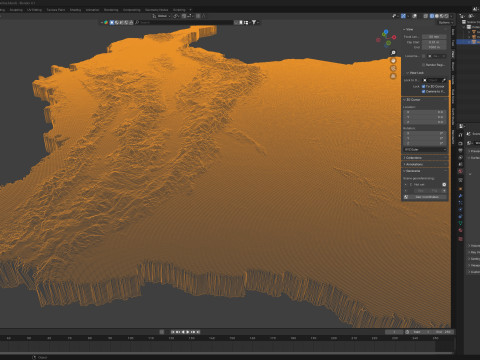Jump to the timeline start frame

click(173, 332)
